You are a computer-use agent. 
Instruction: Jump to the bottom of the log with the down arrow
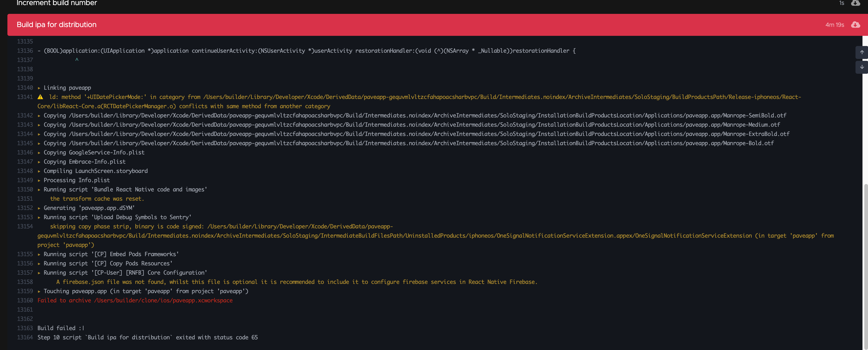point(862,67)
